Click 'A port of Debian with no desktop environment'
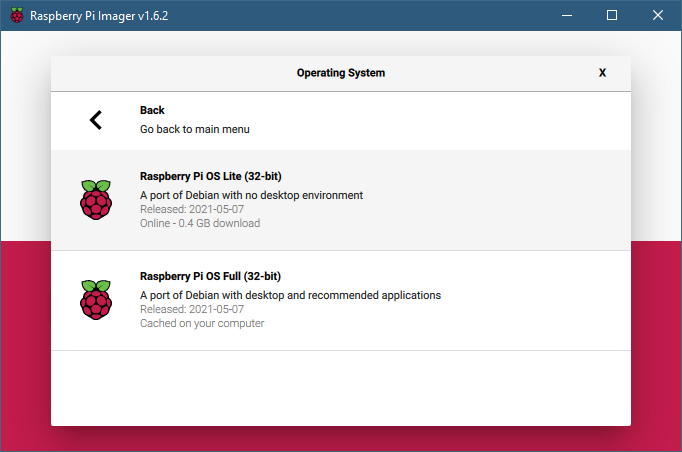This screenshot has height=452, width=682. click(251, 195)
